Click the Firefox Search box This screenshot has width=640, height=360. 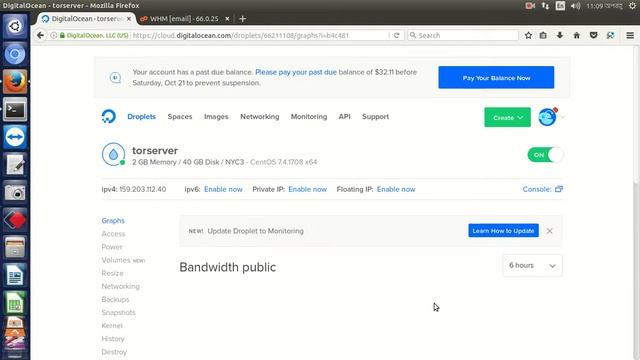click(x=463, y=36)
